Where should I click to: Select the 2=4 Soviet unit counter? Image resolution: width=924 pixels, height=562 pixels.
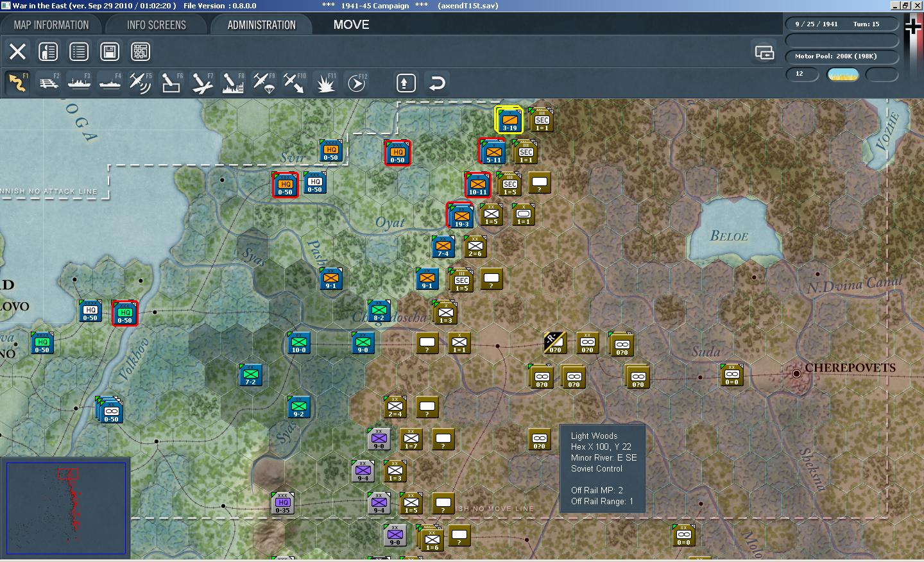point(395,407)
